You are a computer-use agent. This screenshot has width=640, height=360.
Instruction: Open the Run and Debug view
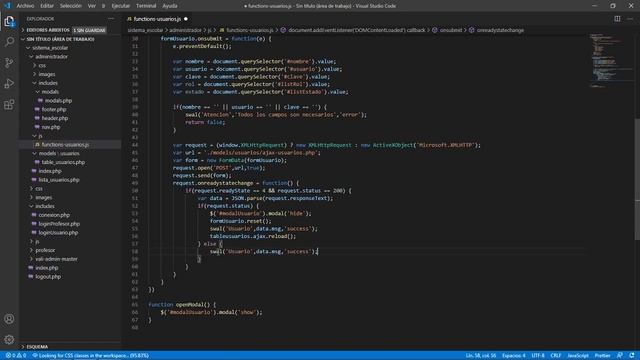(9, 84)
